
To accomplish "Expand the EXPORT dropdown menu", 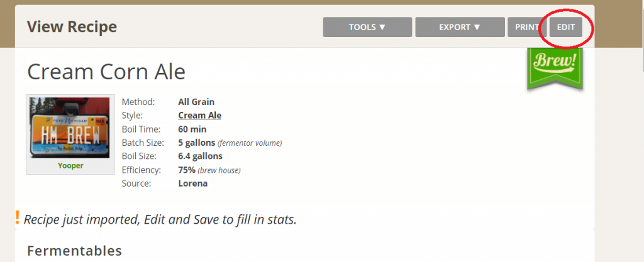I will point(460,27).
